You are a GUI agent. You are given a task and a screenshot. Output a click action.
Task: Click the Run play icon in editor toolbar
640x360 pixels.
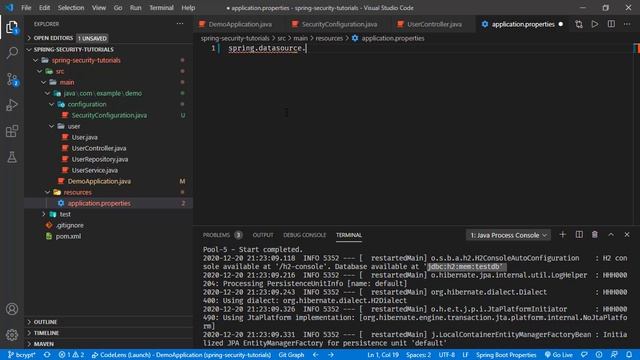[595, 24]
